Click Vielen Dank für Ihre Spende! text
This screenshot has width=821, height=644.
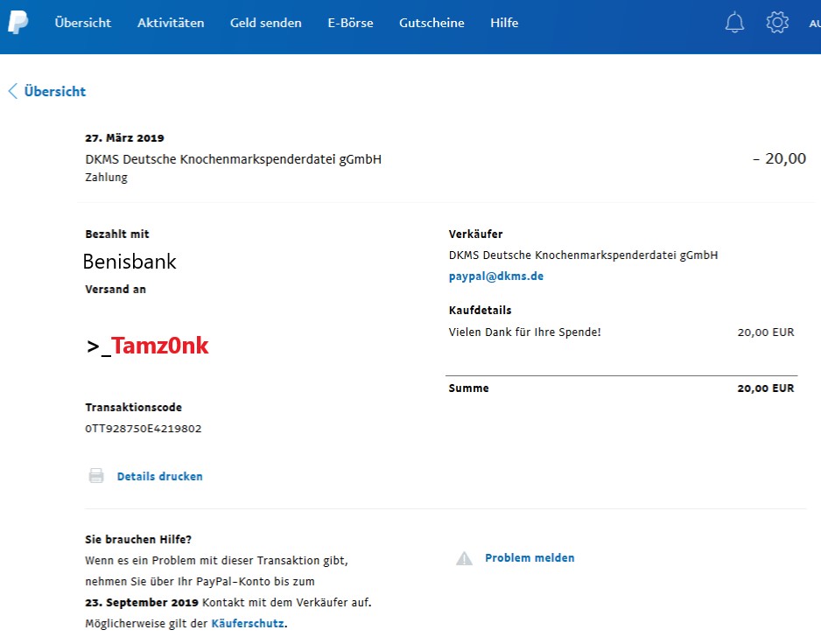[x=524, y=332]
